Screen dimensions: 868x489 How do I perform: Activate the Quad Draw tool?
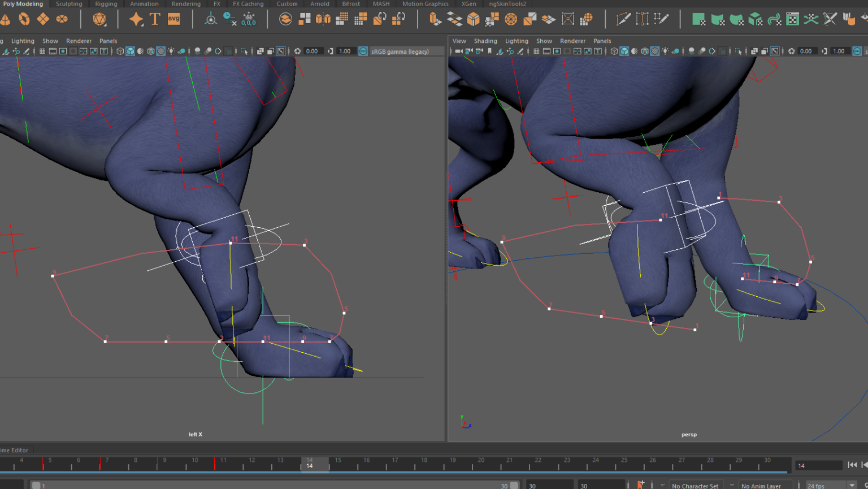point(662,19)
